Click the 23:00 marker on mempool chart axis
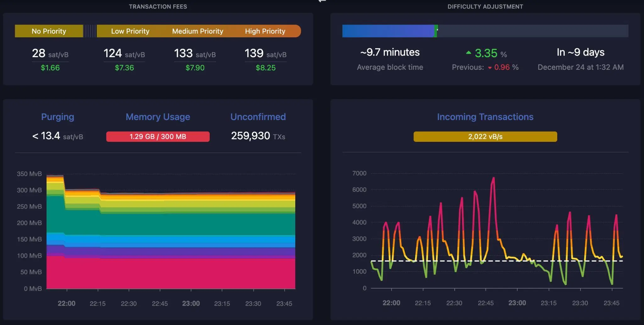 tap(191, 304)
